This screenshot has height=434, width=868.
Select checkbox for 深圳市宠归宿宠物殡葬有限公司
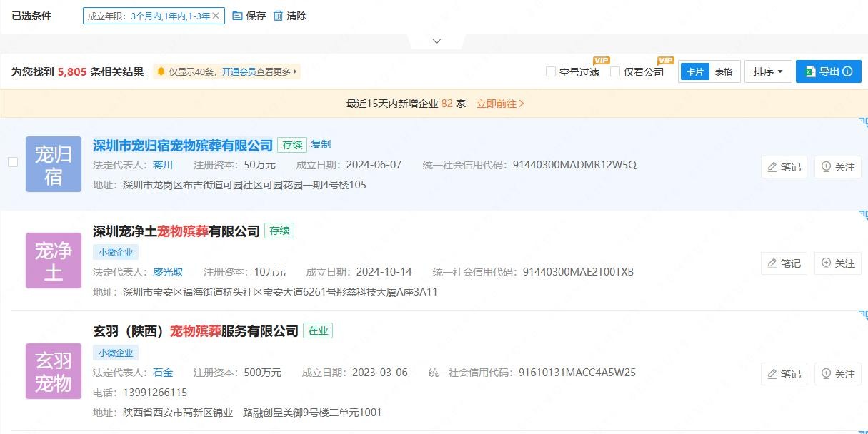coord(13,162)
